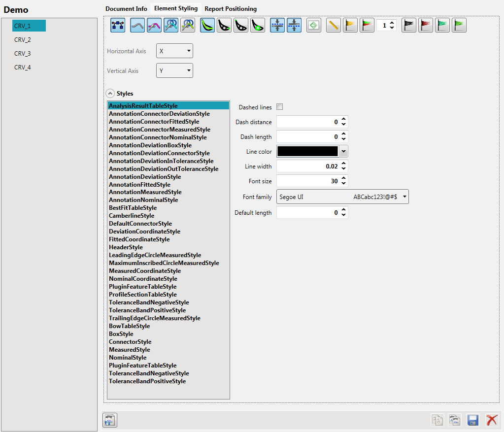Image resolution: width=504 pixels, height=432 pixels.
Task: Enable the Dashed lines checkbox
Action: (x=280, y=107)
